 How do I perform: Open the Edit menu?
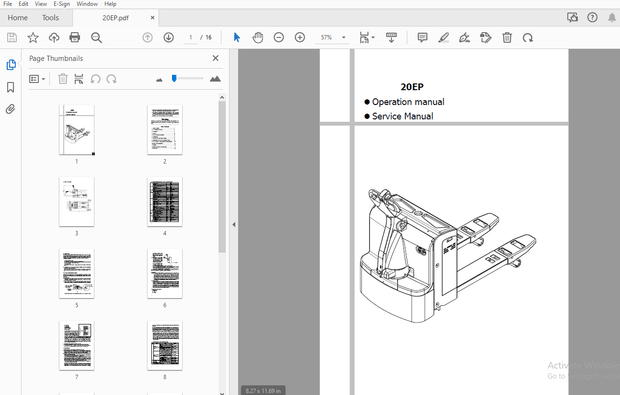pyautogui.click(x=23, y=4)
